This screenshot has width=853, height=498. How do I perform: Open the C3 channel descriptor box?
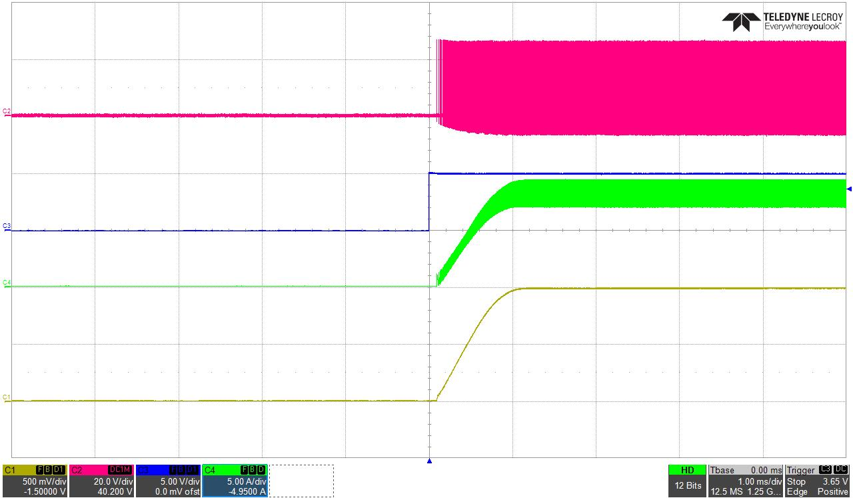[168, 481]
